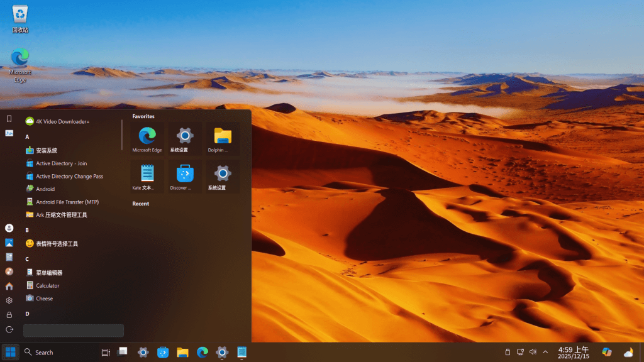
Task: Click the Favorites section heading
Action: (143, 116)
